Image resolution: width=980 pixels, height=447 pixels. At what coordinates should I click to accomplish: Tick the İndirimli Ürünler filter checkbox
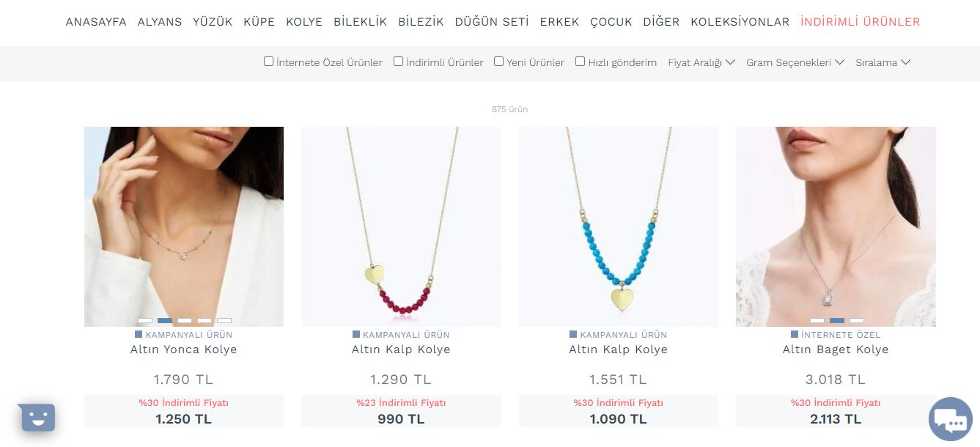click(x=398, y=62)
